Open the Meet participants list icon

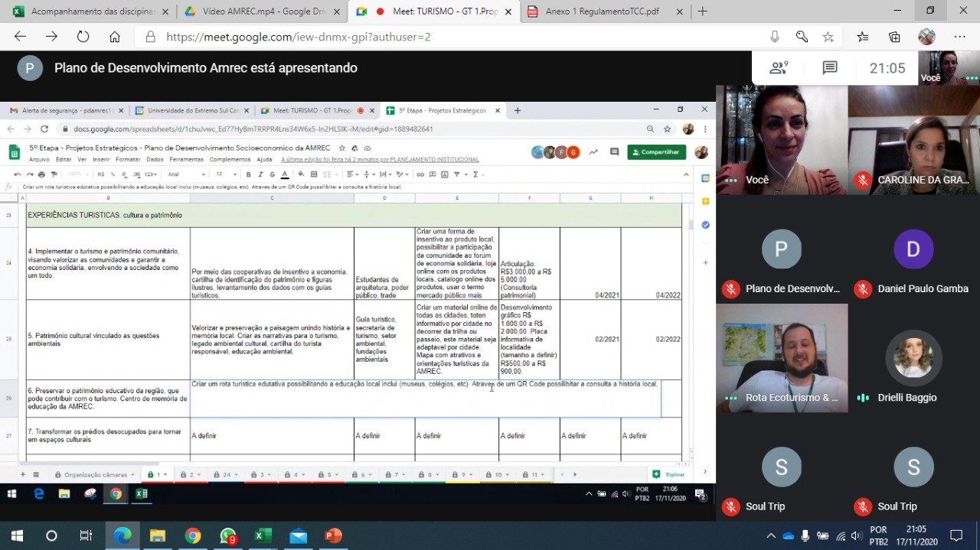click(779, 68)
